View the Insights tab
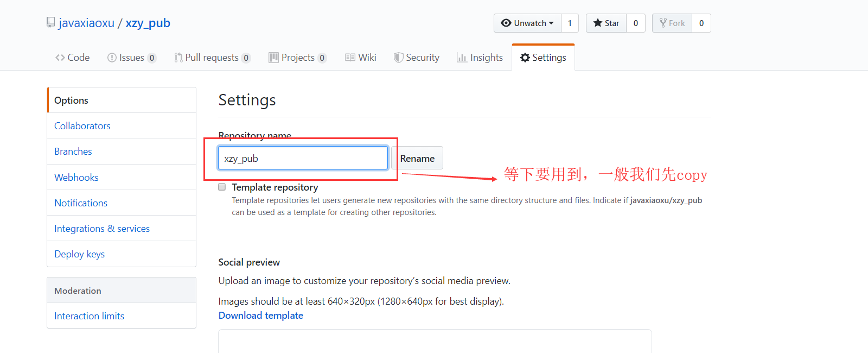The width and height of the screenshot is (868, 353). tap(480, 58)
